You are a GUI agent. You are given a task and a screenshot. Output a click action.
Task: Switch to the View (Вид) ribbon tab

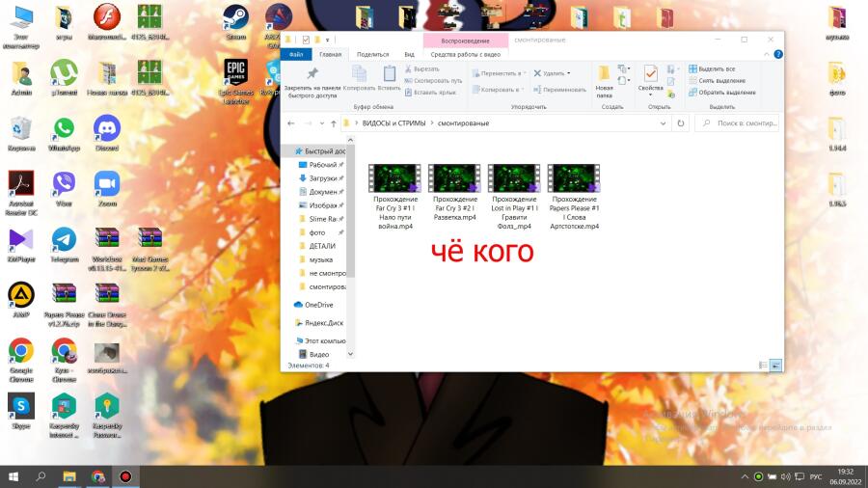click(409, 54)
